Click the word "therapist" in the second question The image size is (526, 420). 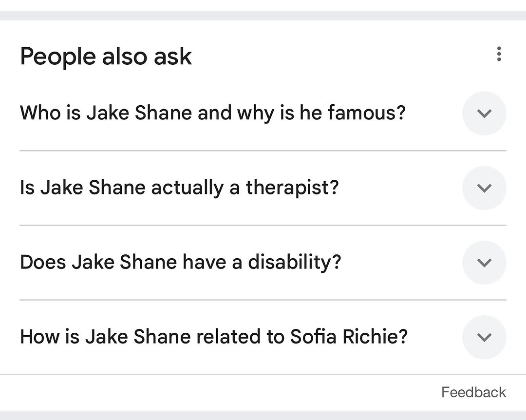[x=291, y=188]
